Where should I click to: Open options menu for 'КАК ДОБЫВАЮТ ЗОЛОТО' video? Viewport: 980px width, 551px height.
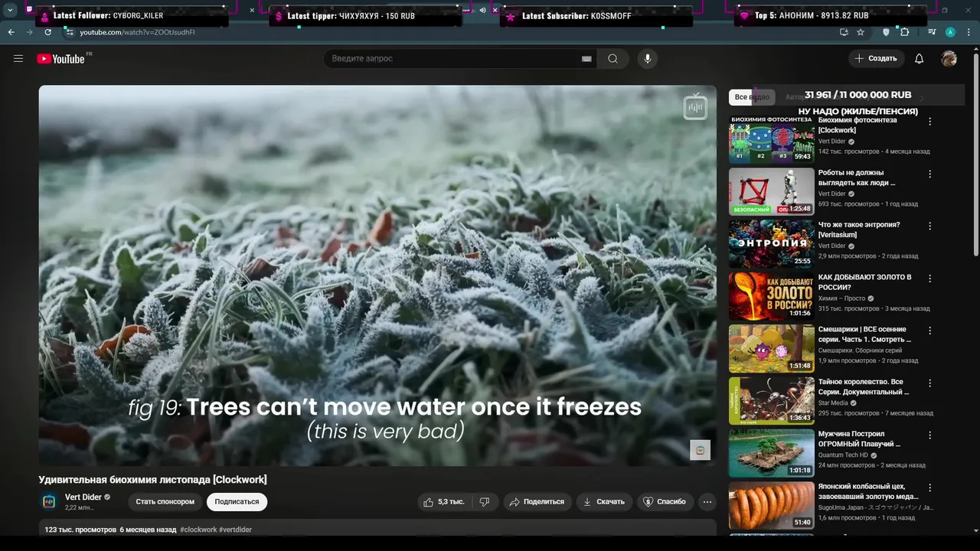[930, 278]
